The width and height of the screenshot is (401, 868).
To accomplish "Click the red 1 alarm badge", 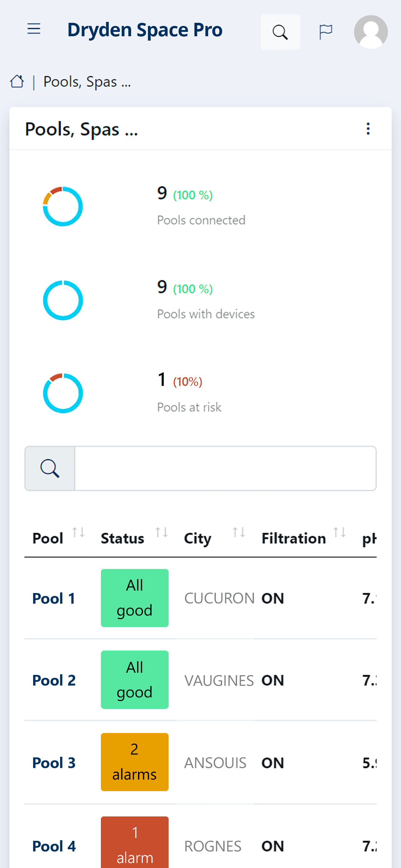I will click(135, 842).
